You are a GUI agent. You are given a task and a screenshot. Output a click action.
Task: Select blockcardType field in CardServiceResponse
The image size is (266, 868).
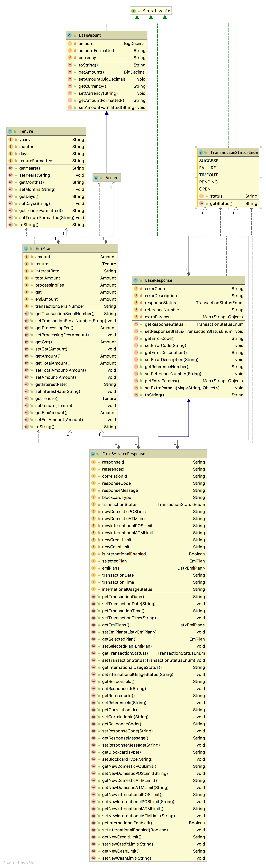(148, 498)
